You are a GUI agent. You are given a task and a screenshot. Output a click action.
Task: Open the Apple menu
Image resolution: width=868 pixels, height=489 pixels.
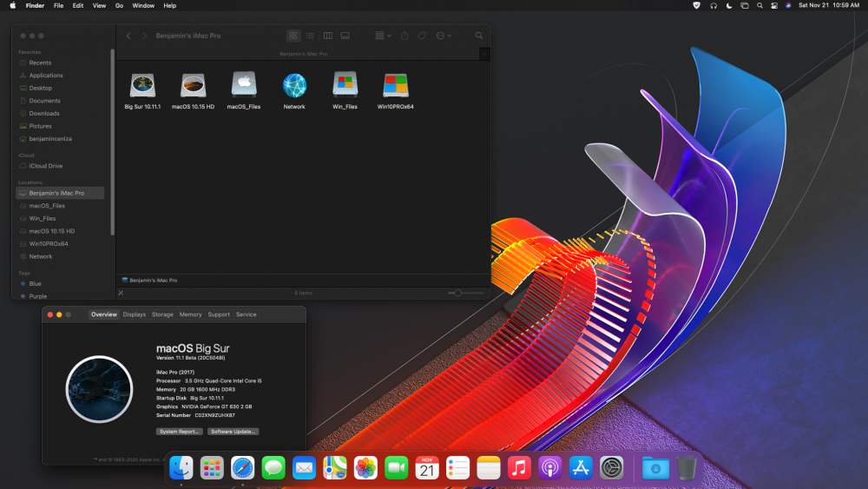click(13, 5)
